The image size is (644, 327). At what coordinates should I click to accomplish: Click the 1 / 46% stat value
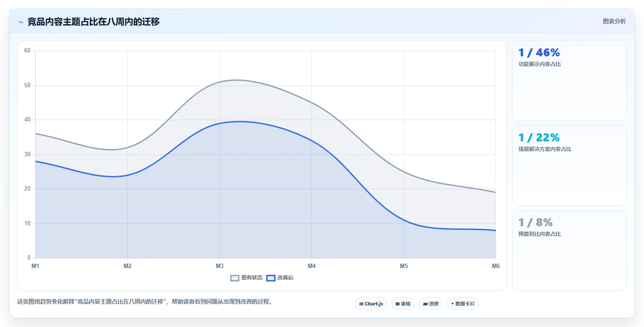(539, 53)
